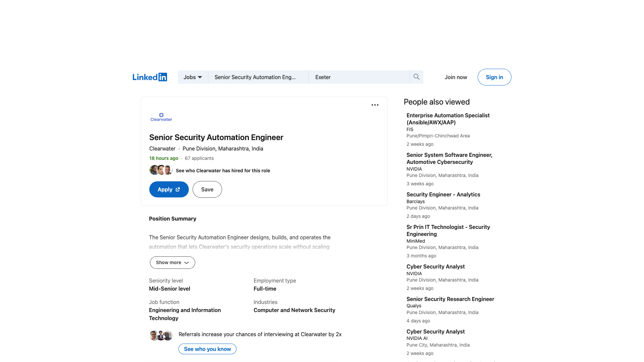Click '2 days ago' under Barclays listing
The height and width of the screenshot is (362, 644).
click(x=418, y=216)
